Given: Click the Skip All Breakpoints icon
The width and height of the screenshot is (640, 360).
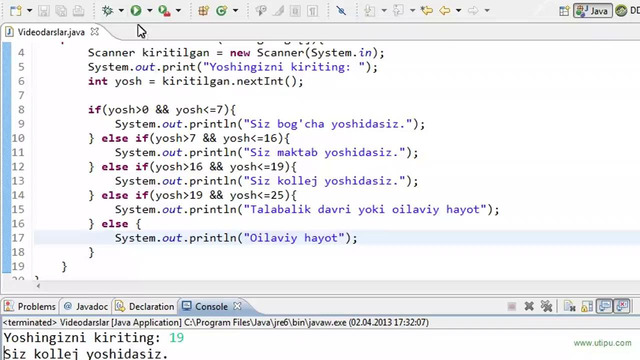Looking at the screenshot, I should pos(341,11).
